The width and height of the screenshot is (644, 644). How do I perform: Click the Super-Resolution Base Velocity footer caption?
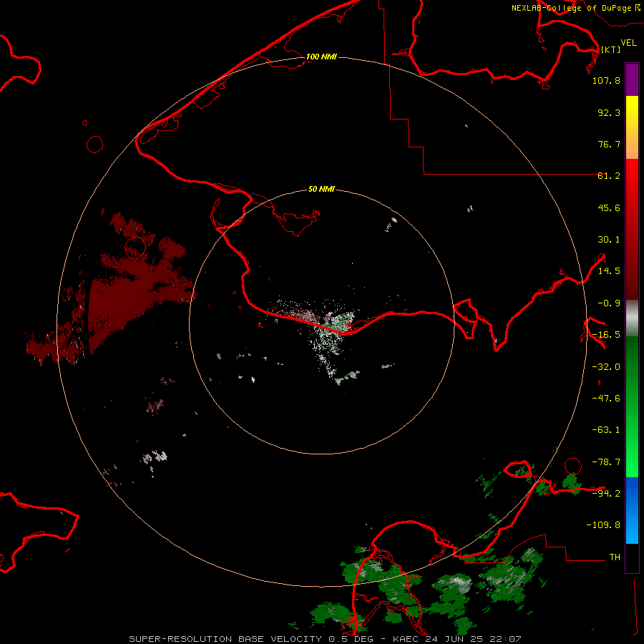pos(325,639)
